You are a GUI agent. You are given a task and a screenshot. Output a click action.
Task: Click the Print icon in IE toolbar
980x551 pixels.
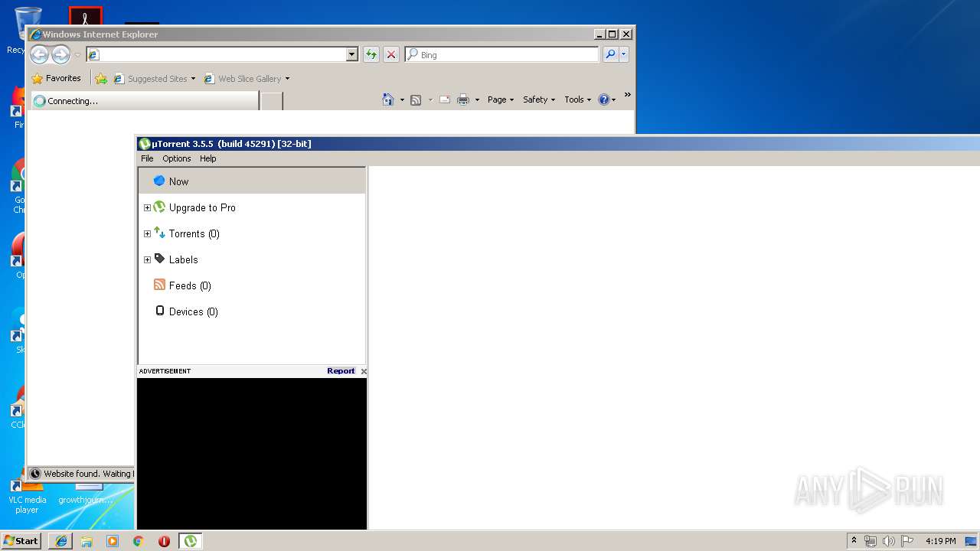coord(463,99)
